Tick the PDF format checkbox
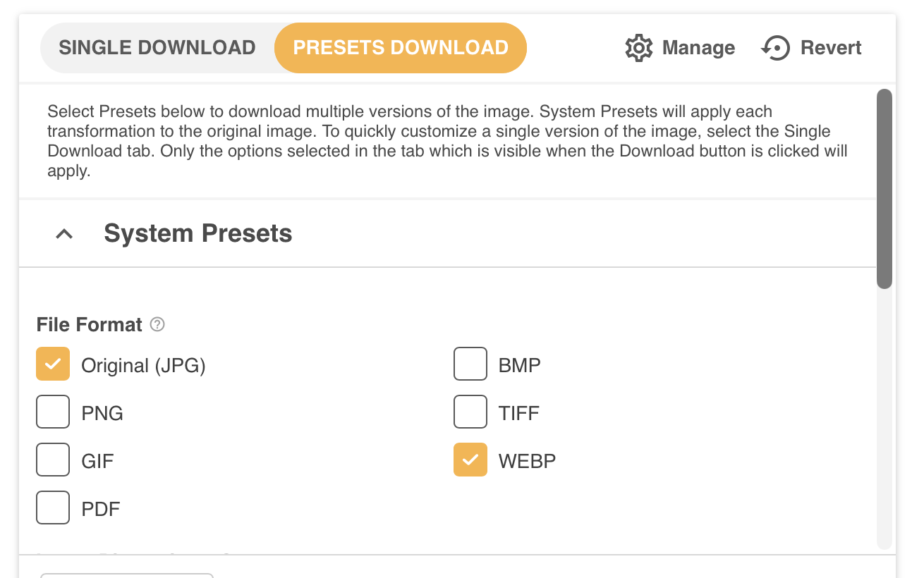 click(53, 508)
